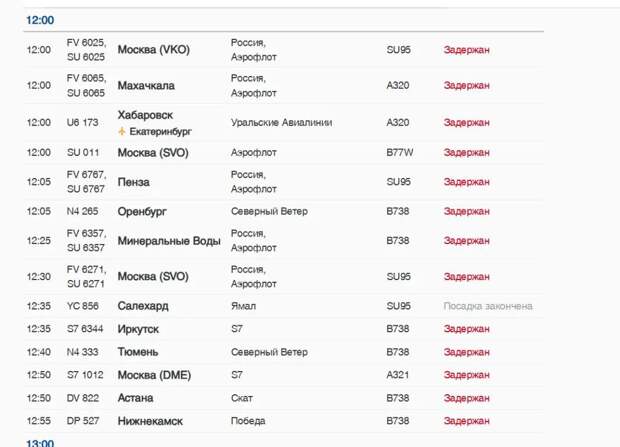The height and width of the screenshot is (447, 620).
Task: Open the Пенза flight details
Action: pos(284,182)
